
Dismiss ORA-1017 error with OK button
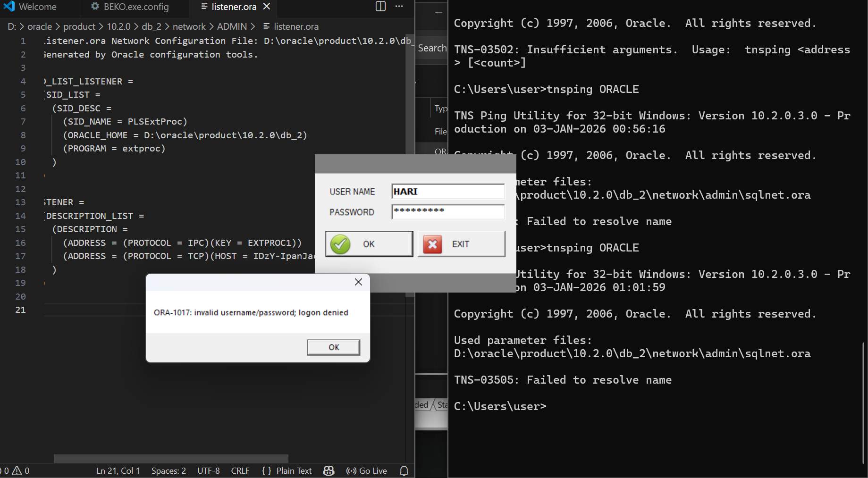click(x=333, y=347)
